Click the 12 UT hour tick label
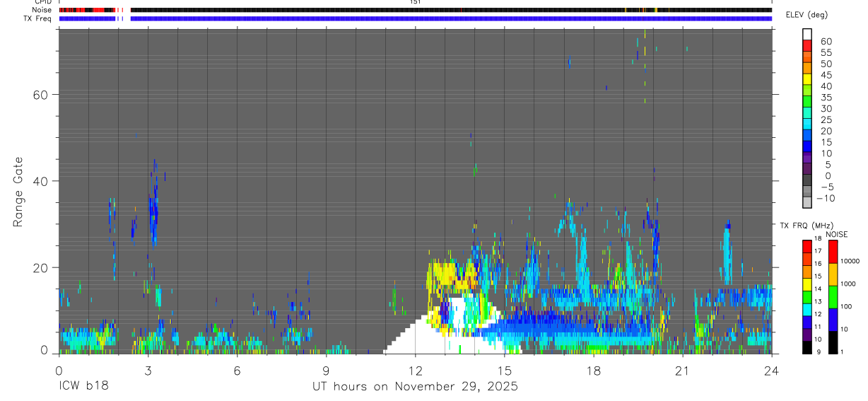The width and height of the screenshot is (868, 401). pos(416,371)
